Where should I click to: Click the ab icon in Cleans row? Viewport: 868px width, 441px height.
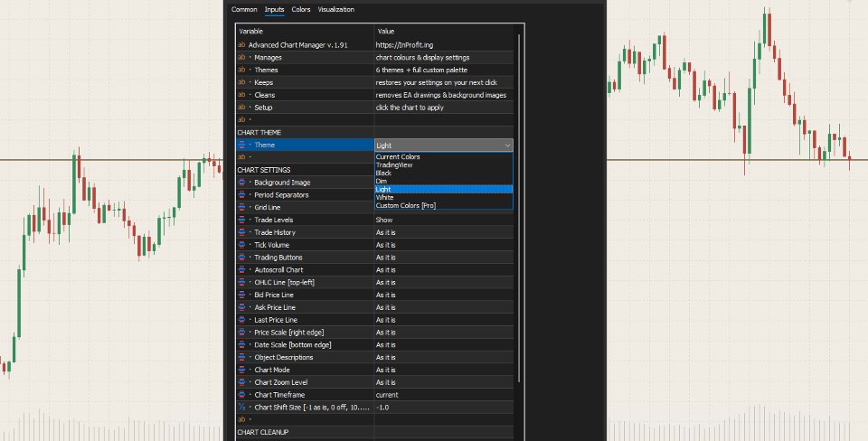241,95
